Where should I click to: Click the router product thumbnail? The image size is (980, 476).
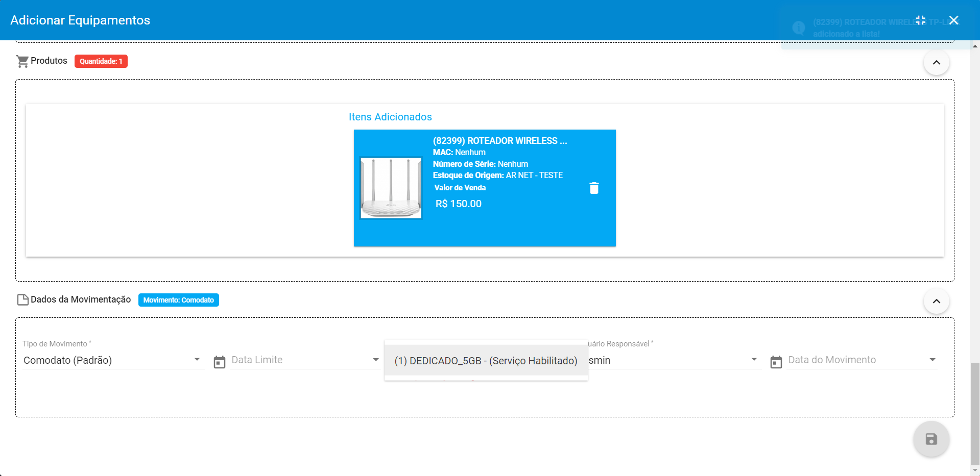tap(391, 188)
